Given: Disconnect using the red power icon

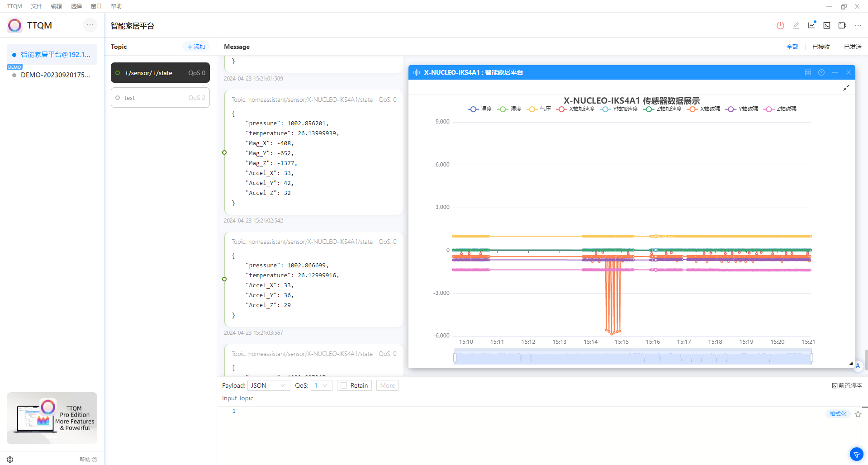Looking at the screenshot, I should 780,25.
